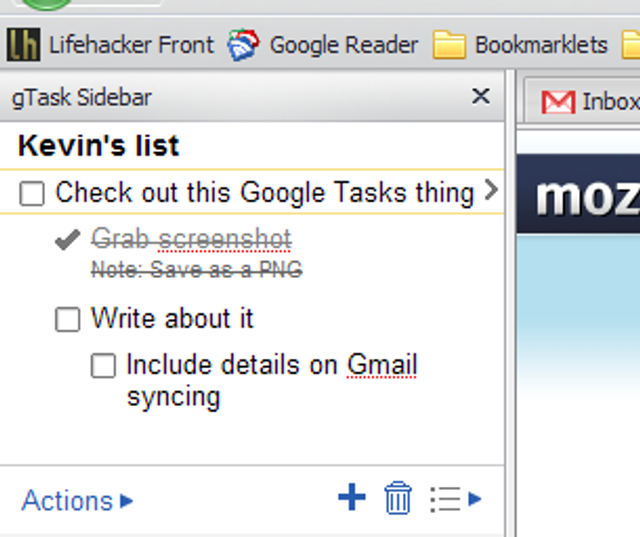Mark 'Include details on Gmail syncing' done
The image size is (640, 537).
(103, 366)
